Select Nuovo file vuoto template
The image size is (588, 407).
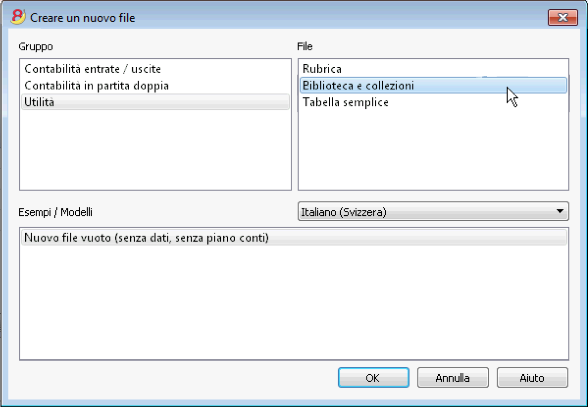[x=294, y=238]
